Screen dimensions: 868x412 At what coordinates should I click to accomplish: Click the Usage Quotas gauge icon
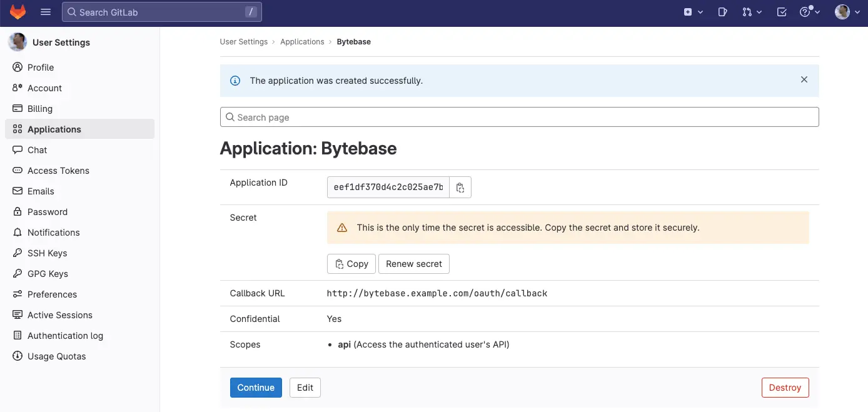[x=18, y=356]
